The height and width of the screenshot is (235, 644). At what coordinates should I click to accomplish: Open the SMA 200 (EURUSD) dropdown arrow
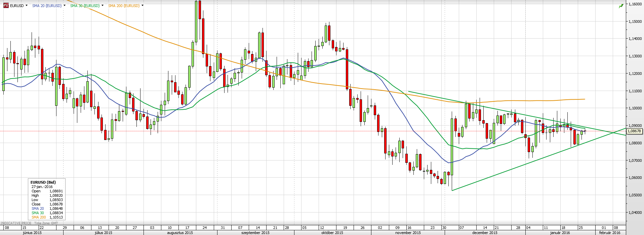tap(143, 6)
